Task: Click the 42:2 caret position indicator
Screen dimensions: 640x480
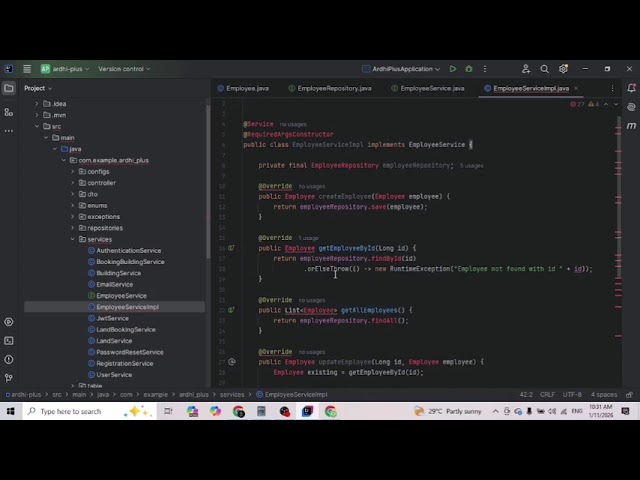Action: (526, 395)
